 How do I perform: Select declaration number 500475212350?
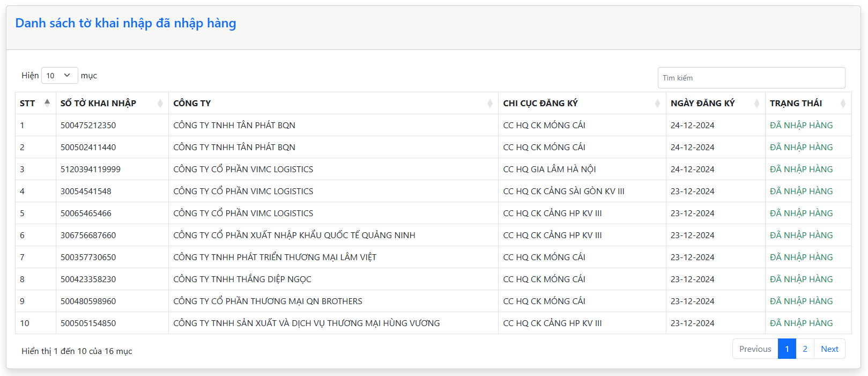tap(88, 126)
